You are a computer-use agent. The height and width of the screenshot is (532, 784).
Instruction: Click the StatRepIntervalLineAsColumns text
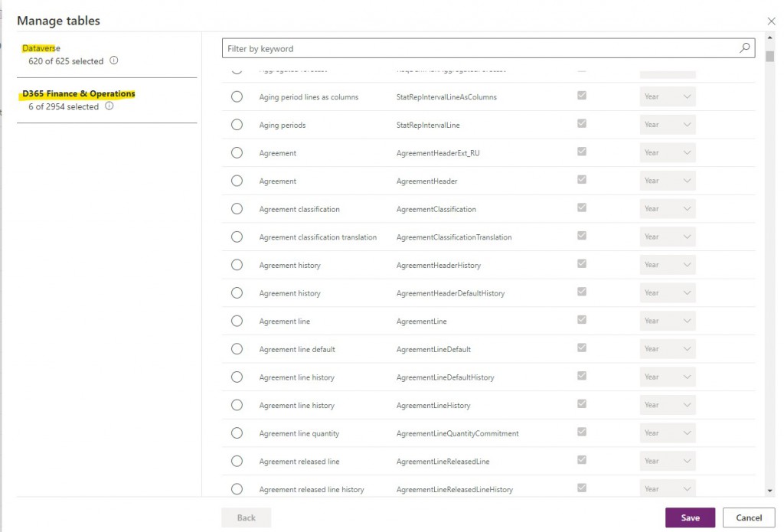pyautogui.click(x=446, y=97)
